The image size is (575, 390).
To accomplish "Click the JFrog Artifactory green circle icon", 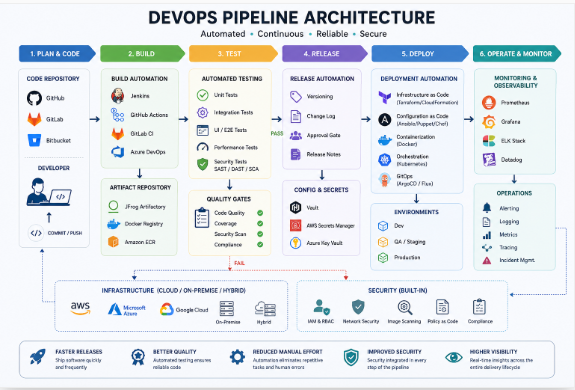I will click(x=113, y=206).
